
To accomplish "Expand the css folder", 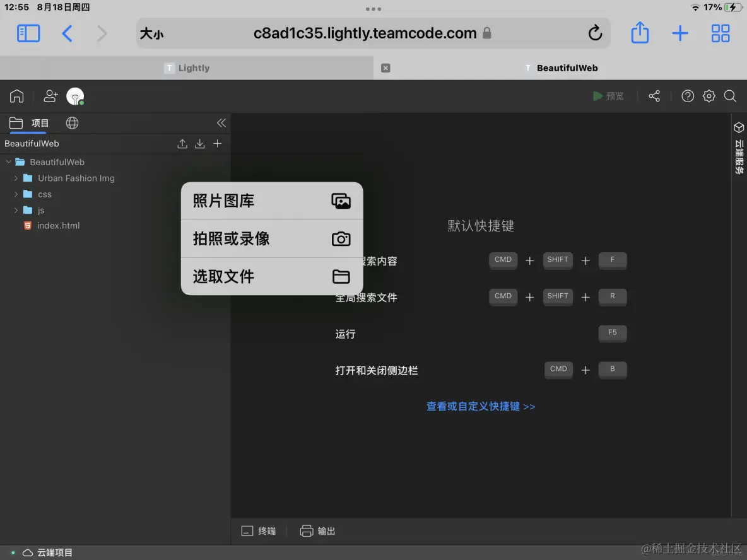I will [16, 194].
